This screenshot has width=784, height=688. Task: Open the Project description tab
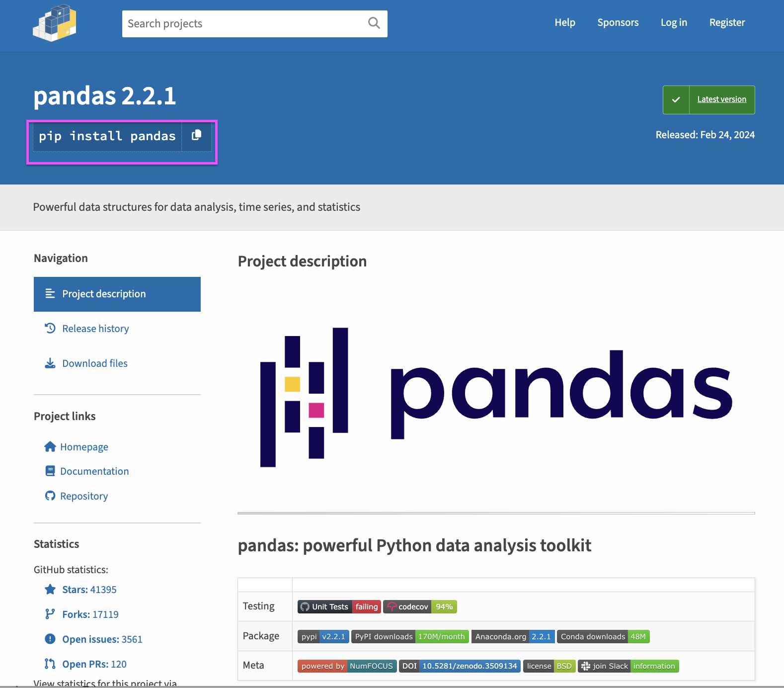tap(117, 294)
